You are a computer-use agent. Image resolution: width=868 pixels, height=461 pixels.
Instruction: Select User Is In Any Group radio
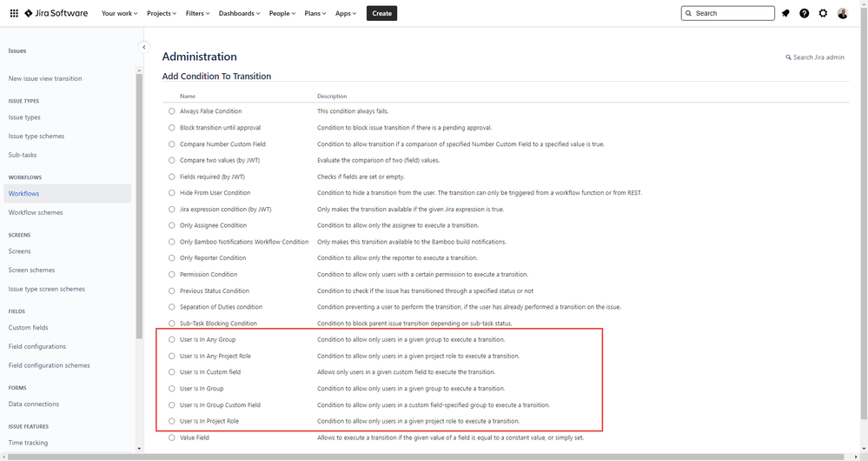172,339
